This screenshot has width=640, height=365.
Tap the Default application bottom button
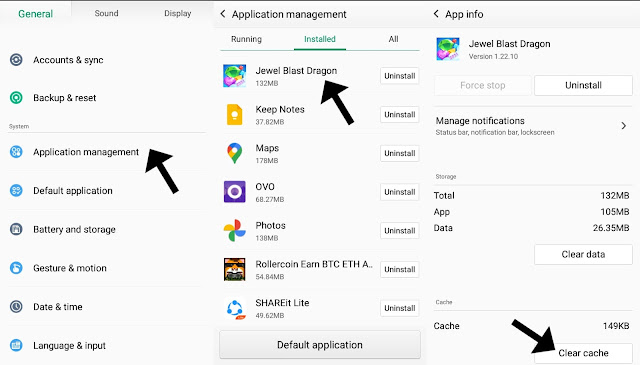(x=320, y=345)
